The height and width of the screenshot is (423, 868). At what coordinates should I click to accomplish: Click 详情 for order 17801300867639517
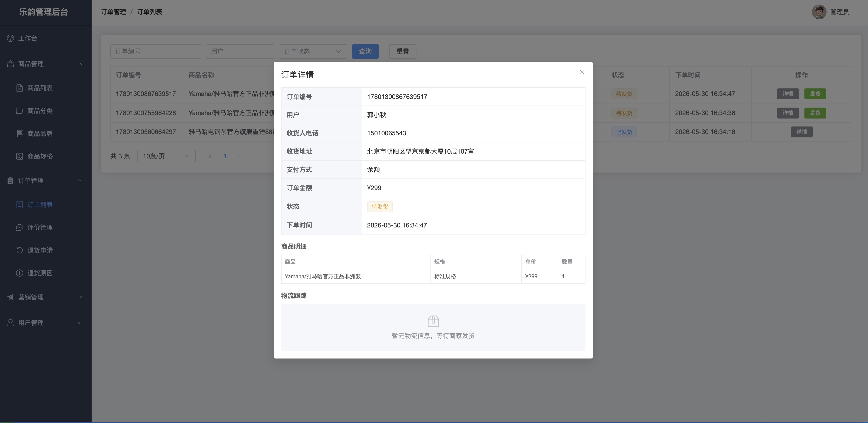788,94
